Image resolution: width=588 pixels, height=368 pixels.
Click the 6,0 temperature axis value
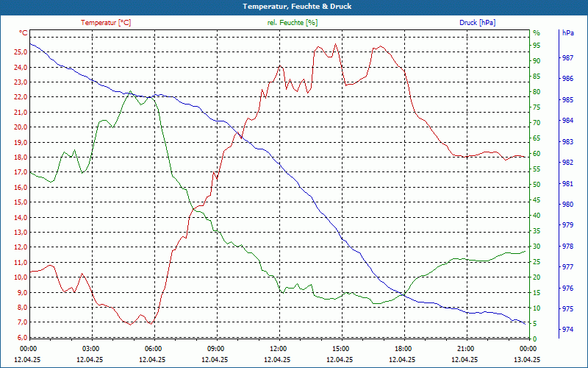pyautogui.click(x=22, y=337)
